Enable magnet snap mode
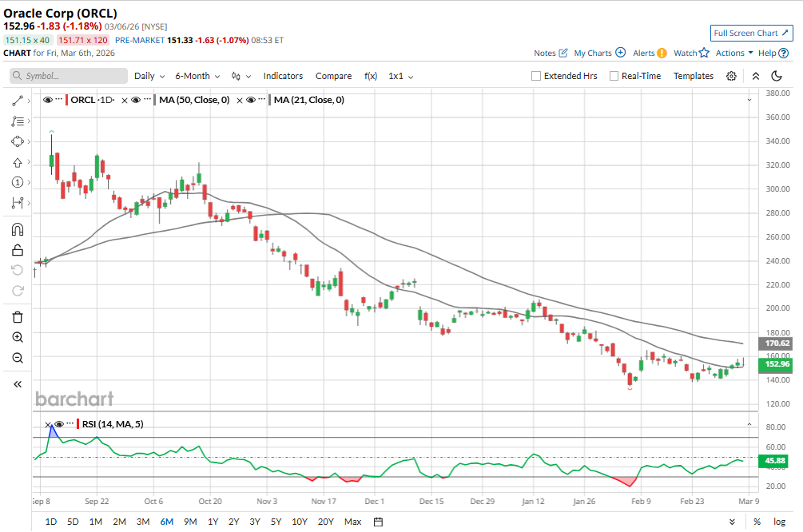This screenshot has width=803, height=532. [x=18, y=229]
